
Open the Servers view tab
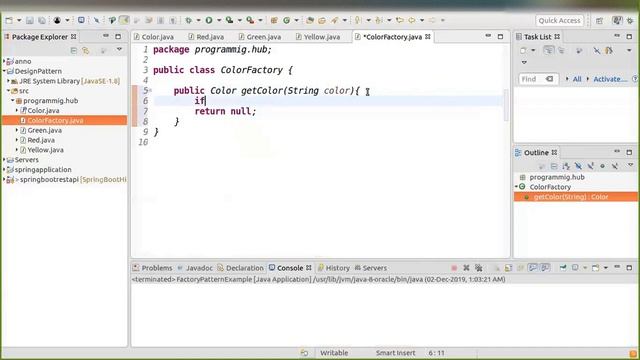point(371,268)
